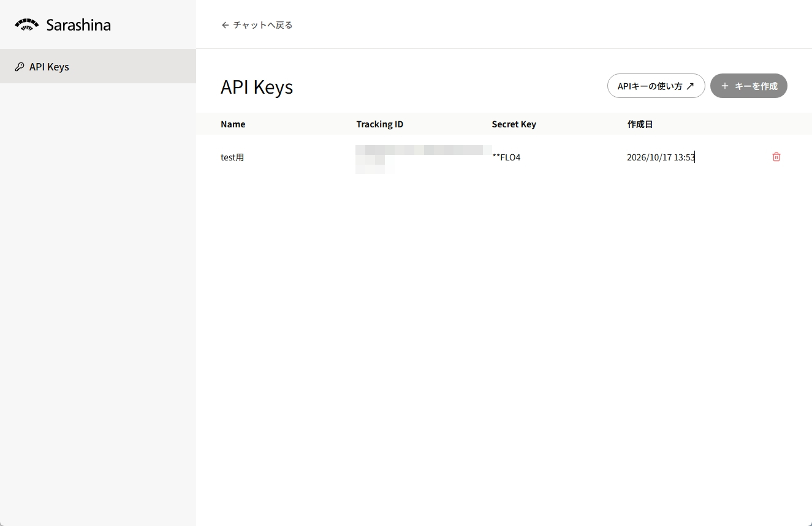The width and height of the screenshot is (812, 526).
Task: Select the Tracking ID column header
Action: pos(380,124)
